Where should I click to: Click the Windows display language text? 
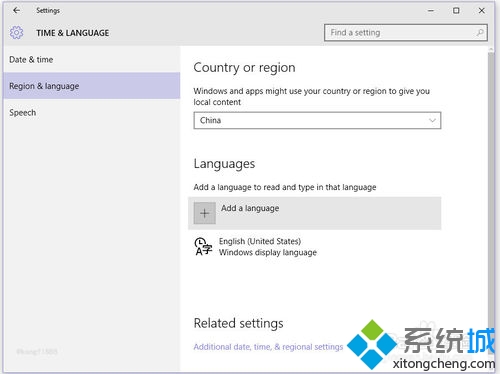pos(268,253)
